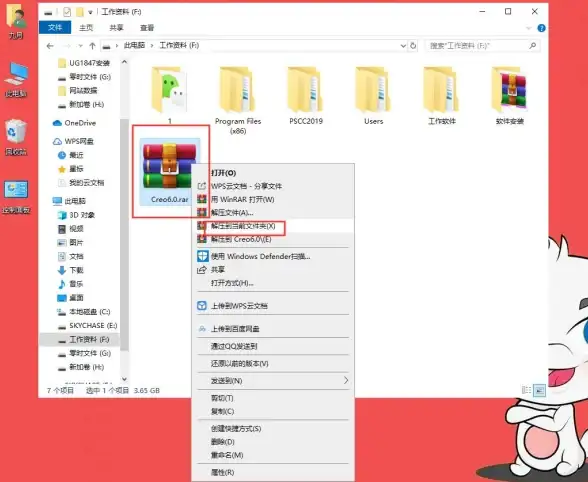Switch to large icons view in status bar
588x482 pixels.
coord(539,390)
